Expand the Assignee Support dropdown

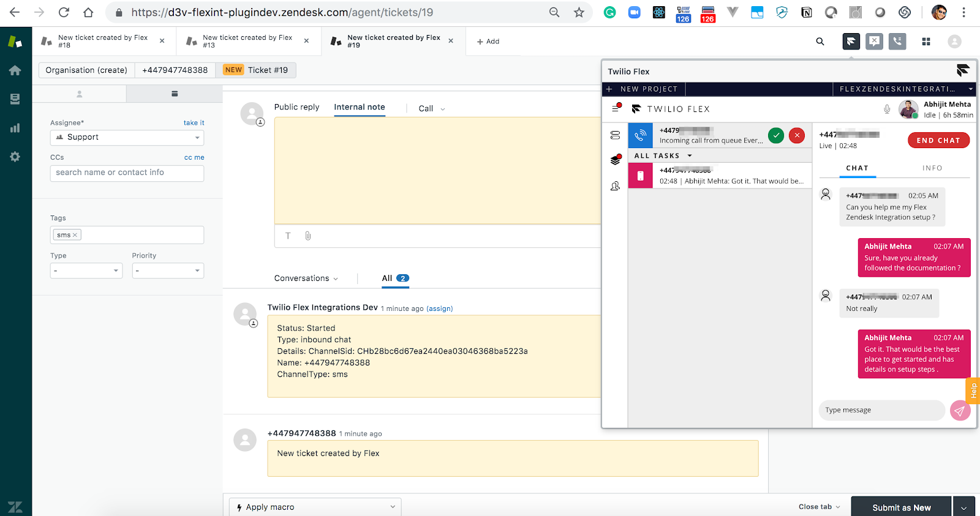point(127,137)
